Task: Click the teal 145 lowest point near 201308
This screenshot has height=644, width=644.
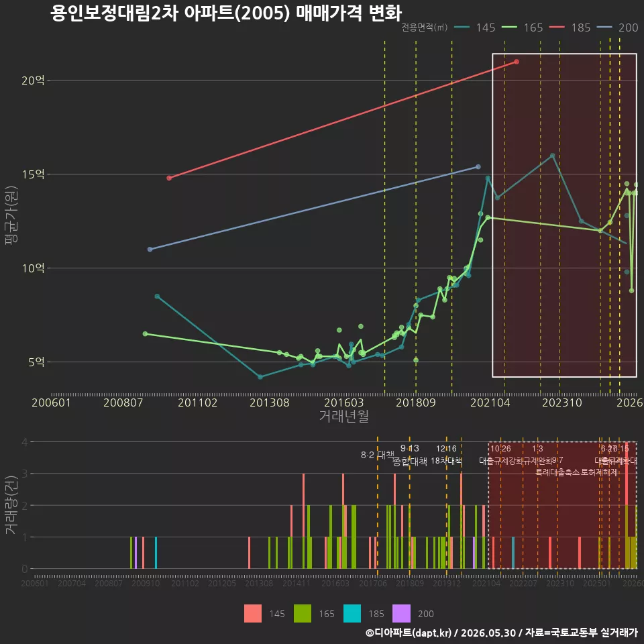Action: point(260,376)
